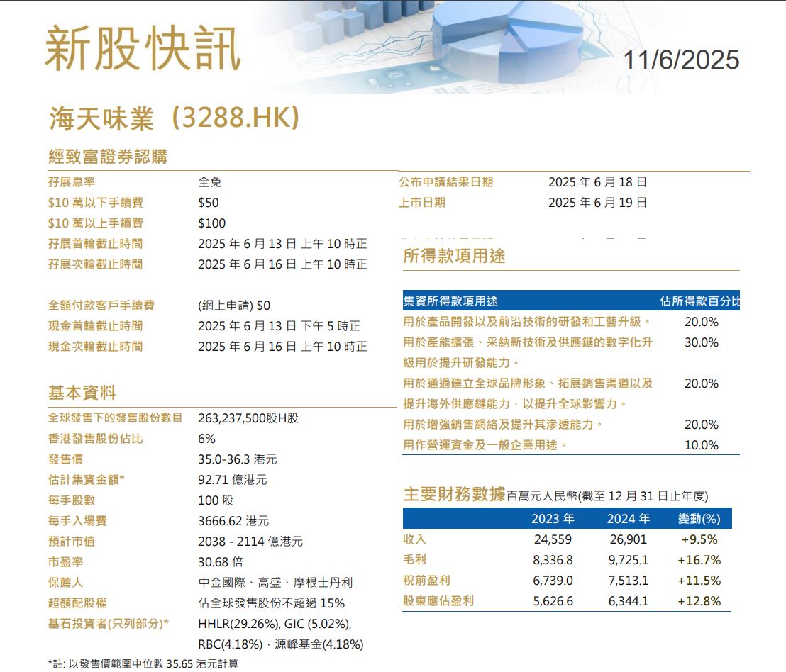Screen dimensions: 786x672
Task: Click the 主要財務數據 section heading
Action: [x=454, y=494]
